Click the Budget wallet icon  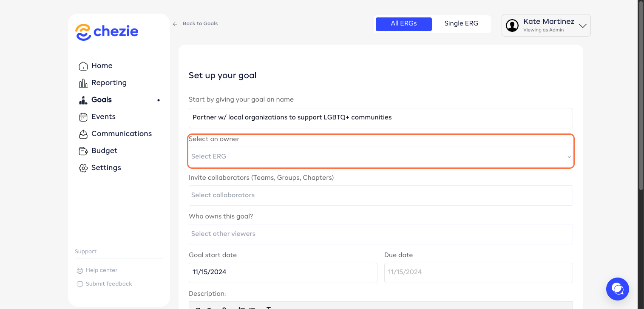click(83, 151)
